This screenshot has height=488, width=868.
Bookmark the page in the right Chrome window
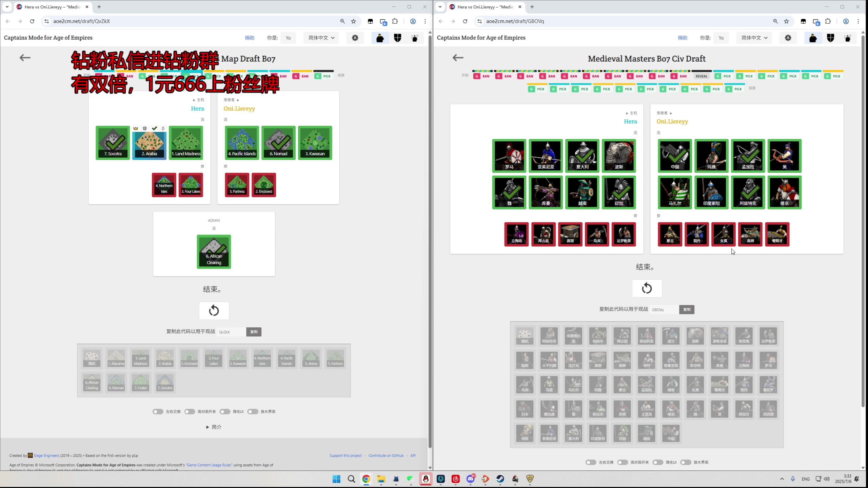pos(787,21)
